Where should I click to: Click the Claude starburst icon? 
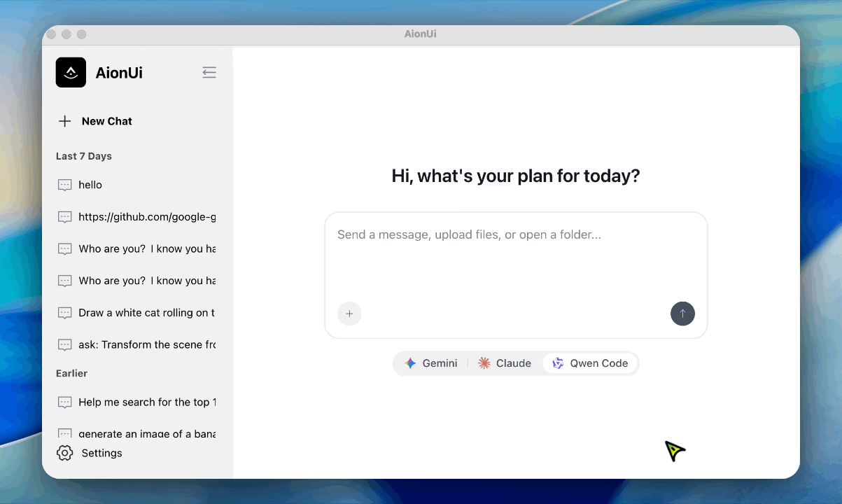pos(484,363)
